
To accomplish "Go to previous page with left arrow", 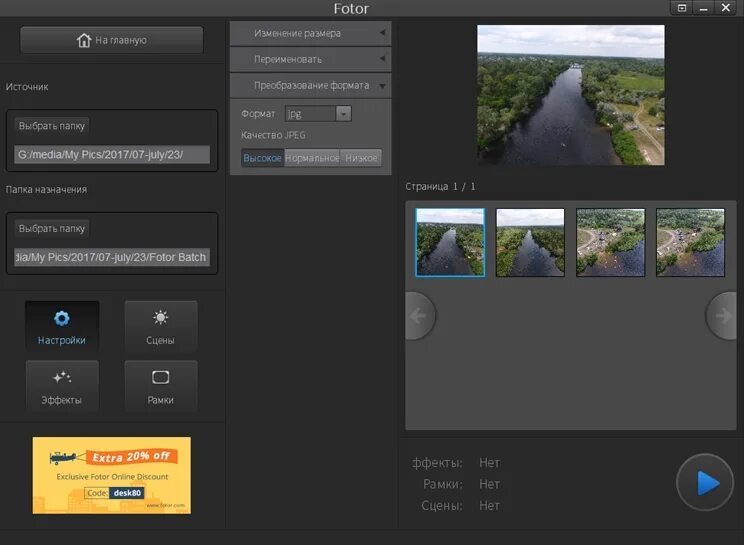I will coord(419,316).
